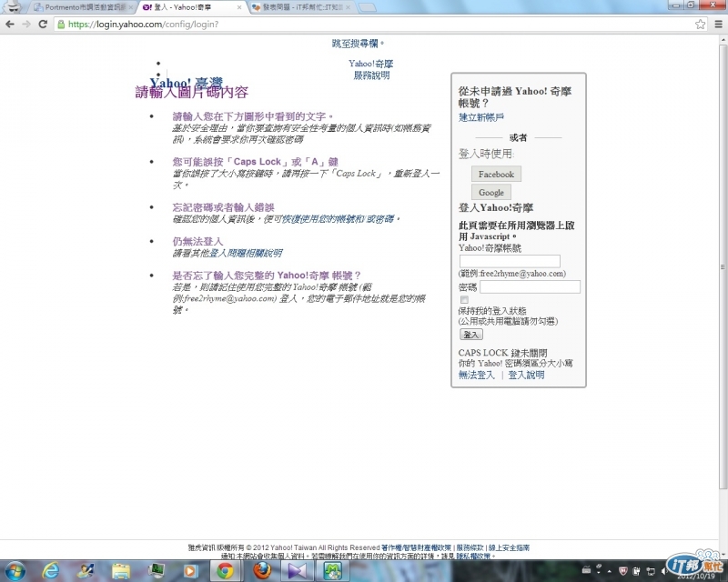Click the address bar URL field
Screen dimensions: 728x582
(x=371, y=25)
